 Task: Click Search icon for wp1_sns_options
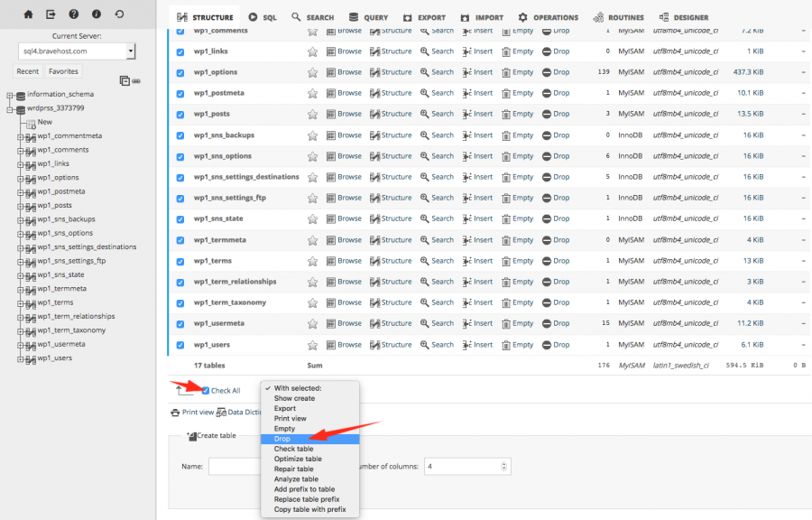click(425, 156)
